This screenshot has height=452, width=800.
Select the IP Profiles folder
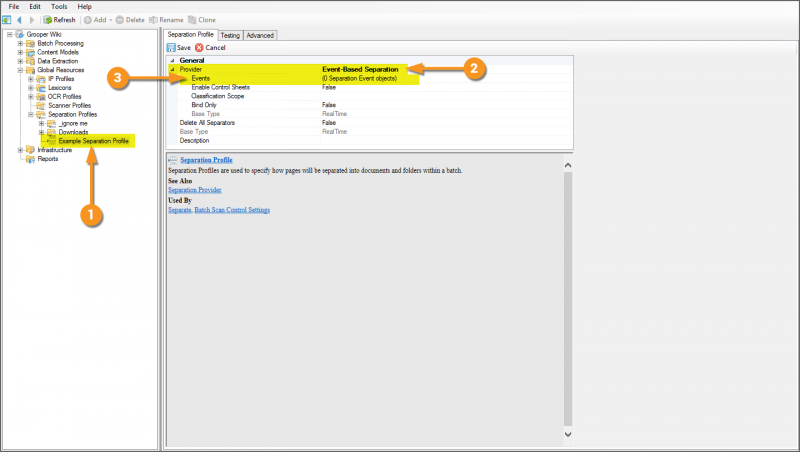coord(61,79)
